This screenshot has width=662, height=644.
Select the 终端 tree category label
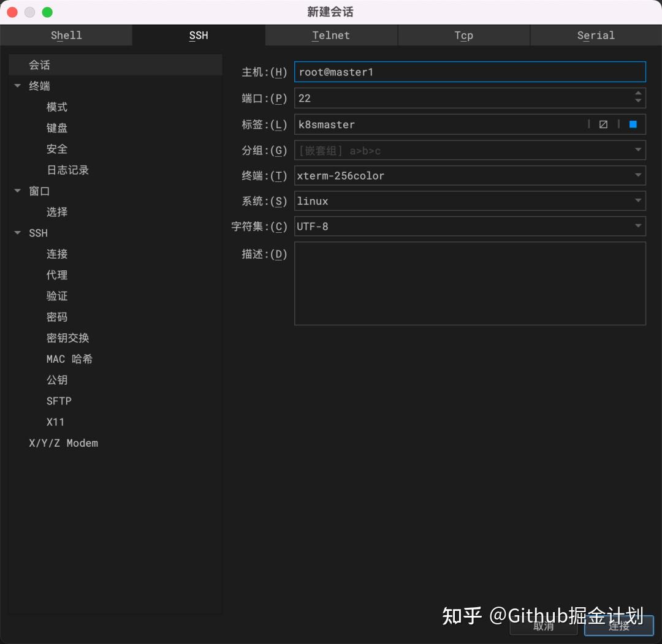[39, 86]
